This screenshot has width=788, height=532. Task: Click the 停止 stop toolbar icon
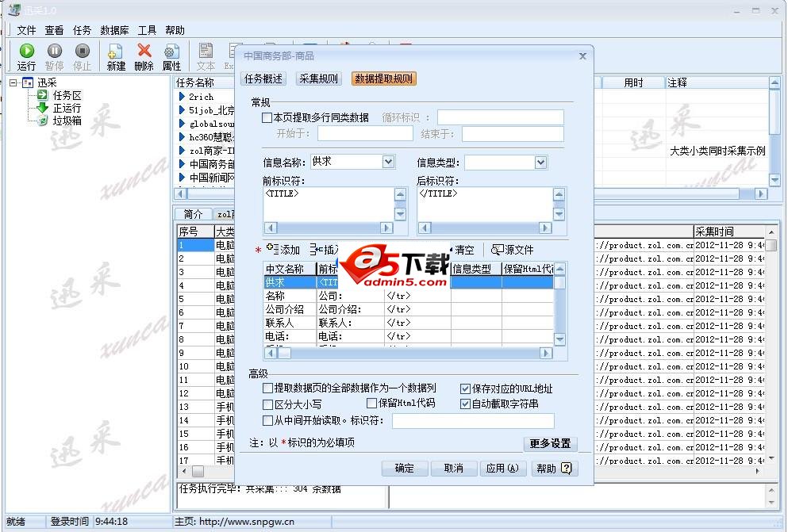(82, 51)
